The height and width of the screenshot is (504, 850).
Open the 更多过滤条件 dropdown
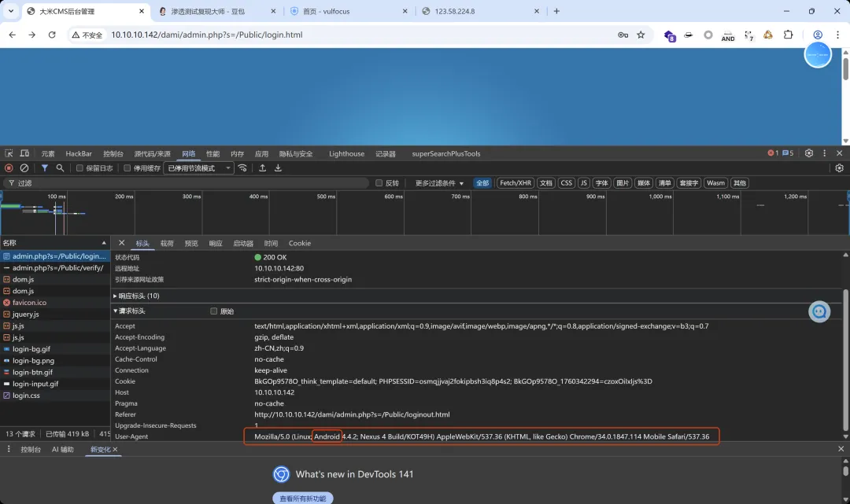439,183
